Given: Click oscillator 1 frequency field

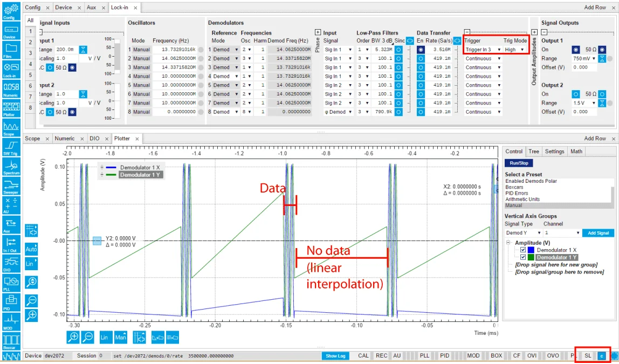Looking at the screenshot, I should [x=174, y=50].
